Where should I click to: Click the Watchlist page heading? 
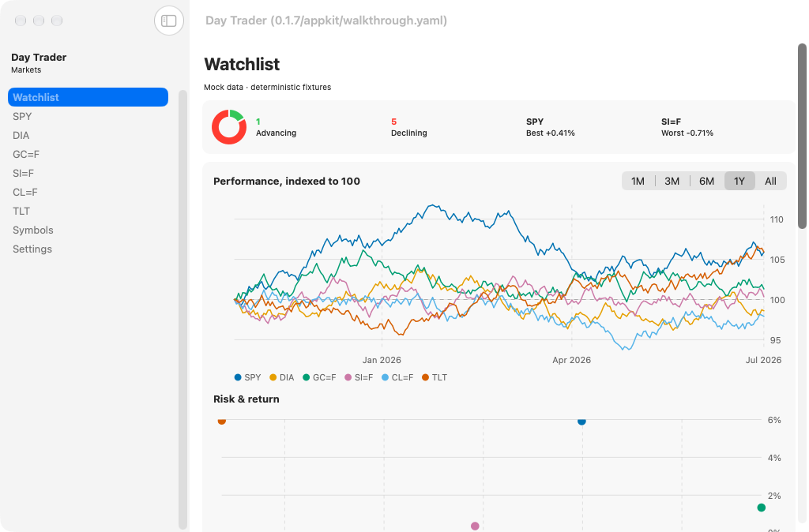pyautogui.click(x=242, y=65)
